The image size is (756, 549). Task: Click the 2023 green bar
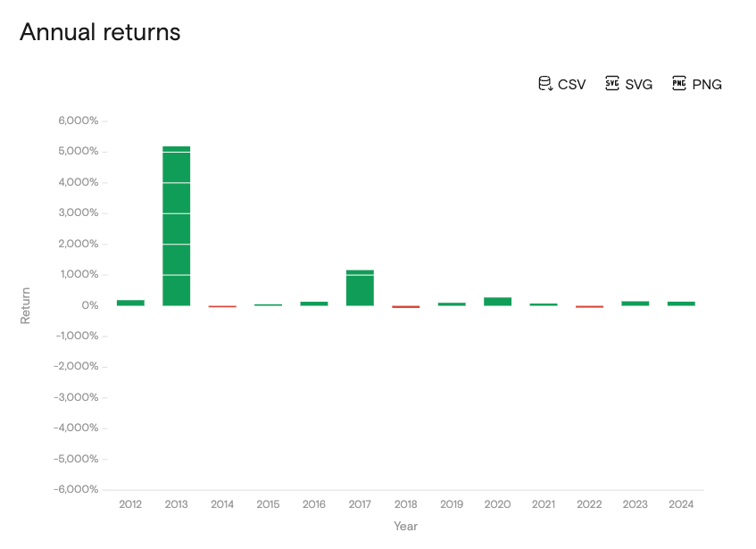(x=636, y=304)
